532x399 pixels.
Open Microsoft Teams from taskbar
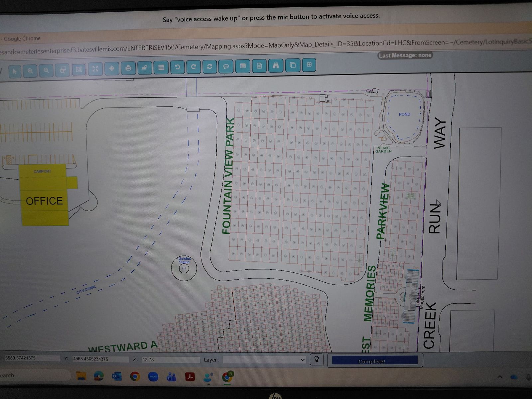pos(171,377)
